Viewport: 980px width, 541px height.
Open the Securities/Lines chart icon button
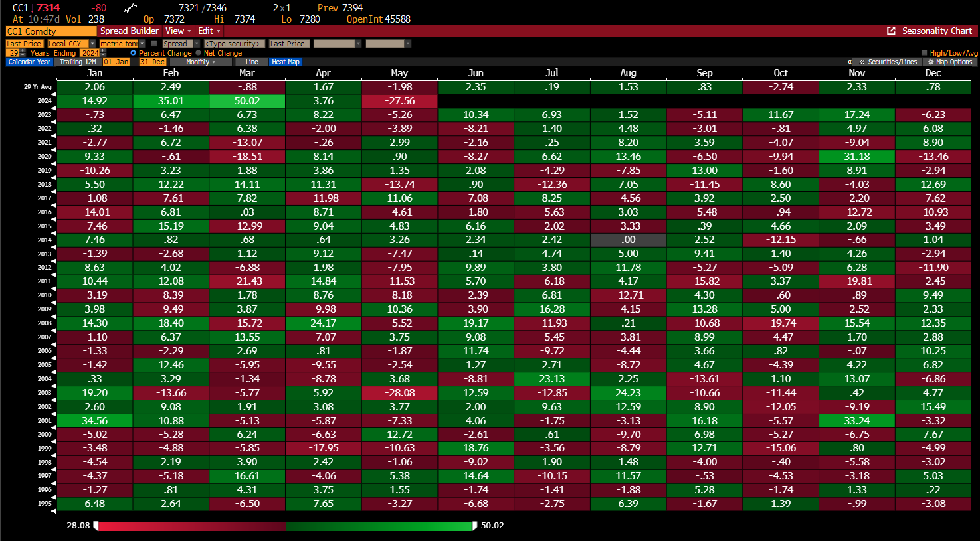(862, 62)
